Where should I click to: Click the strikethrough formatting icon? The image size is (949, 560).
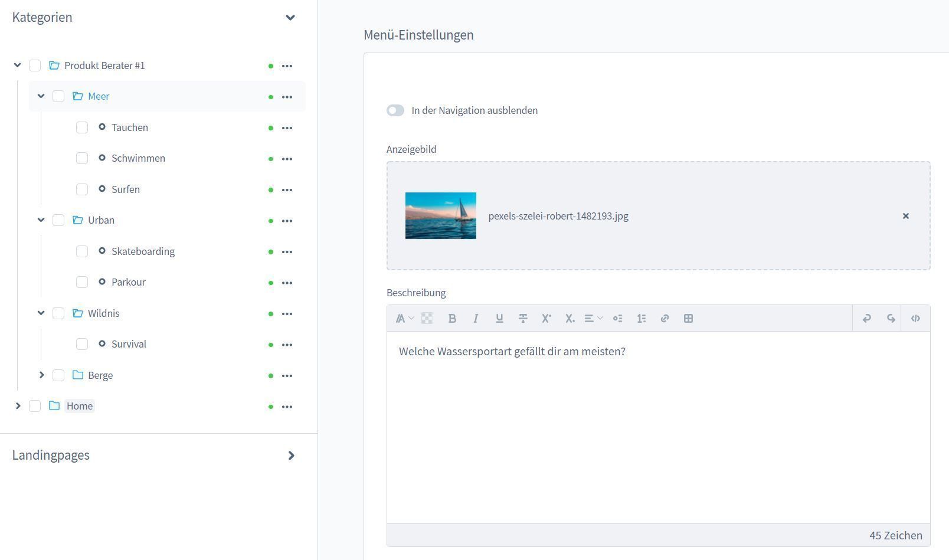pyautogui.click(x=523, y=319)
